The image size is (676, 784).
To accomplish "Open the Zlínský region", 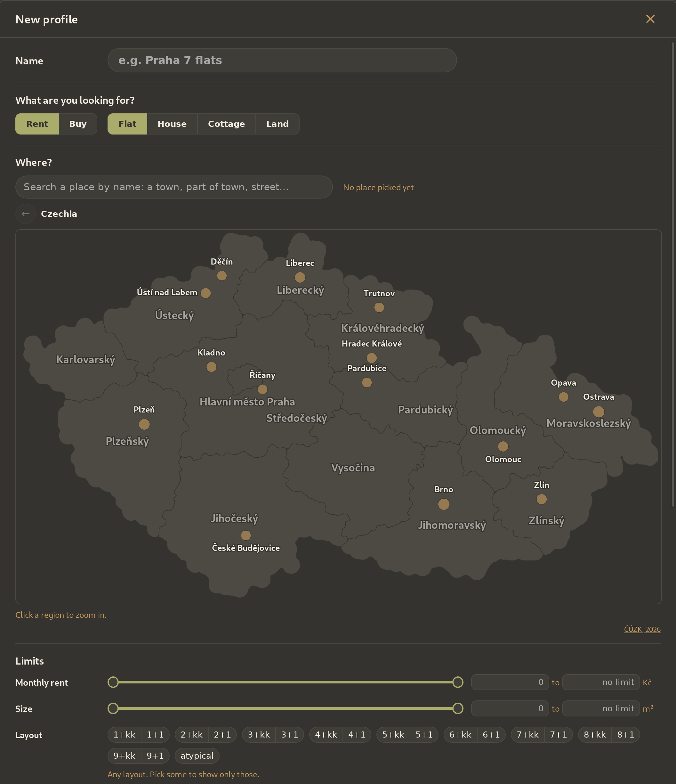I will click(546, 520).
